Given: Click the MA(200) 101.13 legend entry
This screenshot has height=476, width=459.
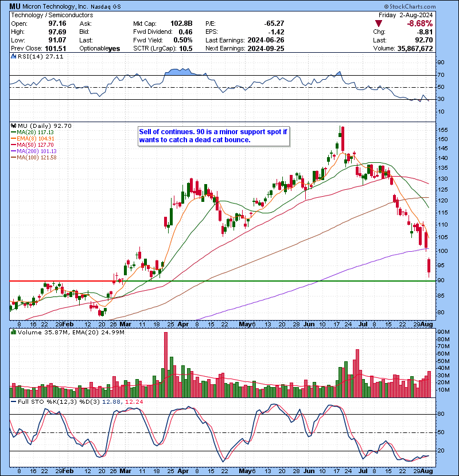Looking at the screenshot, I should pyautogui.click(x=37, y=151).
